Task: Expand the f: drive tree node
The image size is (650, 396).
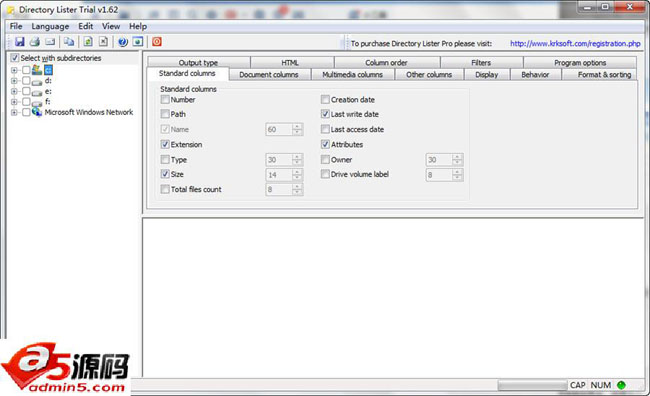Action: [x=14, y=102]
